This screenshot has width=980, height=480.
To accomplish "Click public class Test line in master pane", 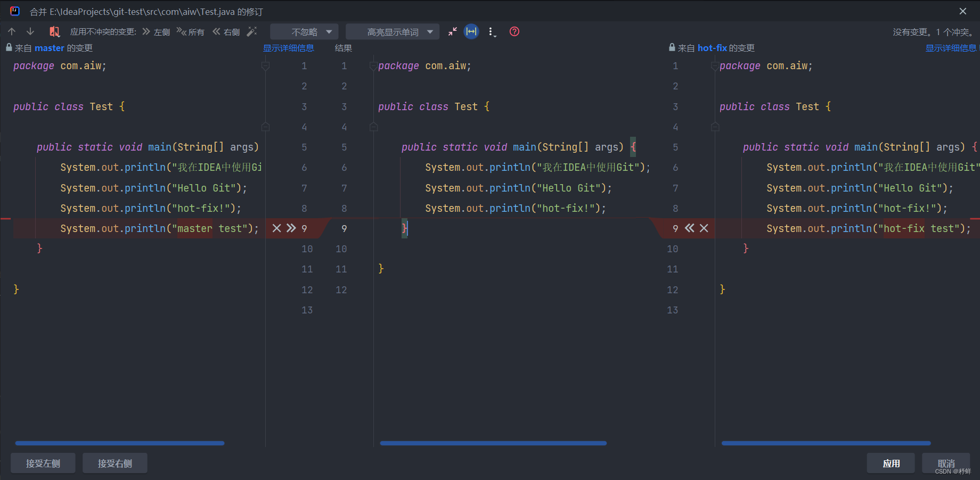I will click(69, 106).
